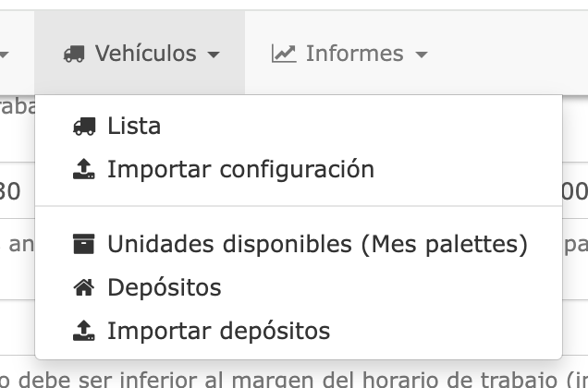Select Unidades disponibles (Mes palettes)

tap(317, 245)
